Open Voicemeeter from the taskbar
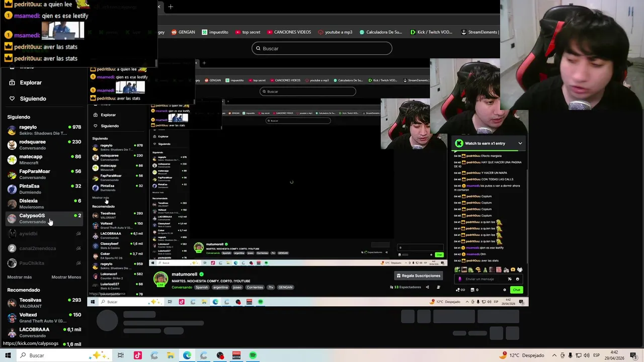 pos(236,355)
